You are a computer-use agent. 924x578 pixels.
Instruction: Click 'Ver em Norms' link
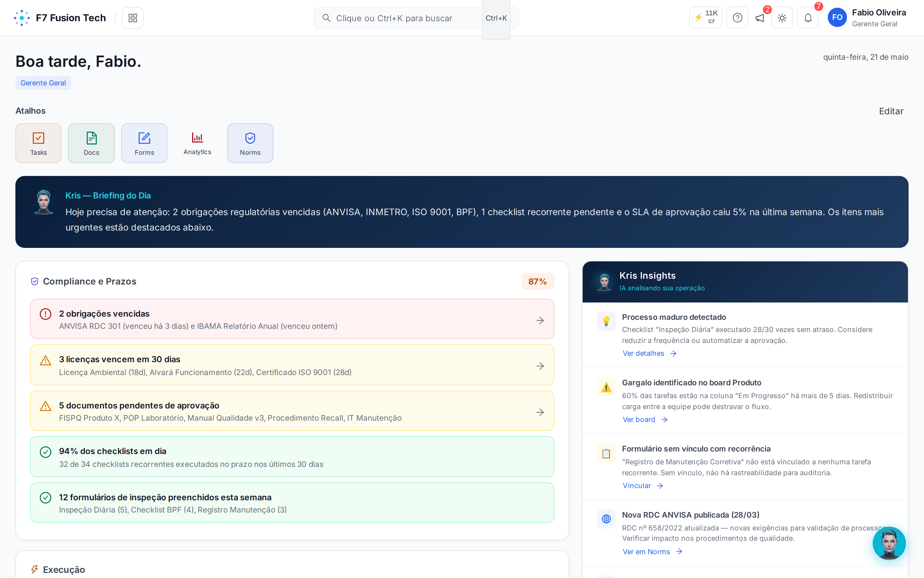(653, 552)
